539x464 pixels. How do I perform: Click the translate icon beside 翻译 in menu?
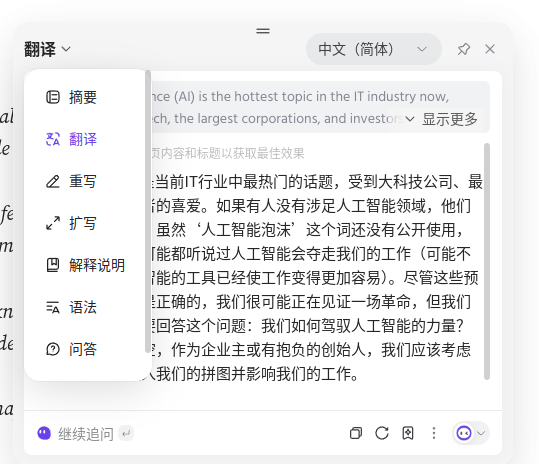tap(53, 139)
